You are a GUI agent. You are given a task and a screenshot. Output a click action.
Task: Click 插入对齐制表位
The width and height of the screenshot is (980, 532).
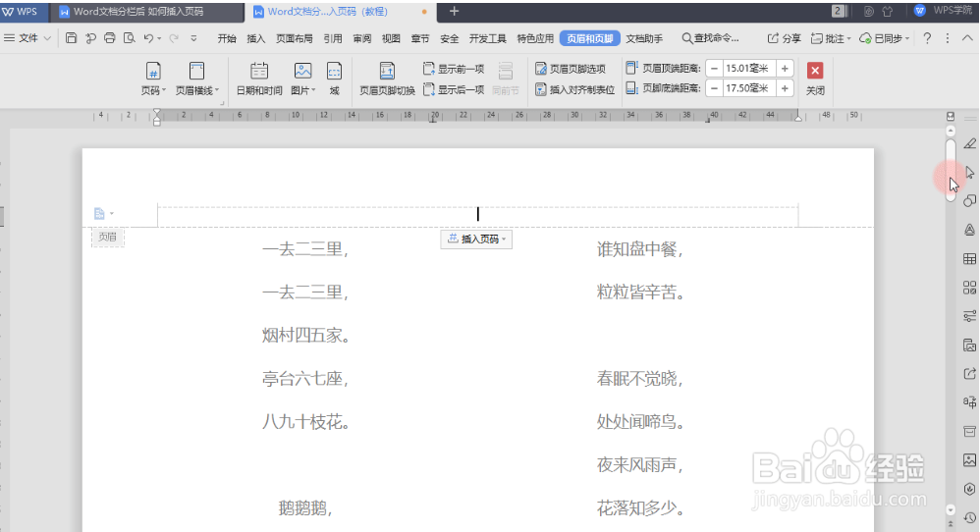pos(575,89)
